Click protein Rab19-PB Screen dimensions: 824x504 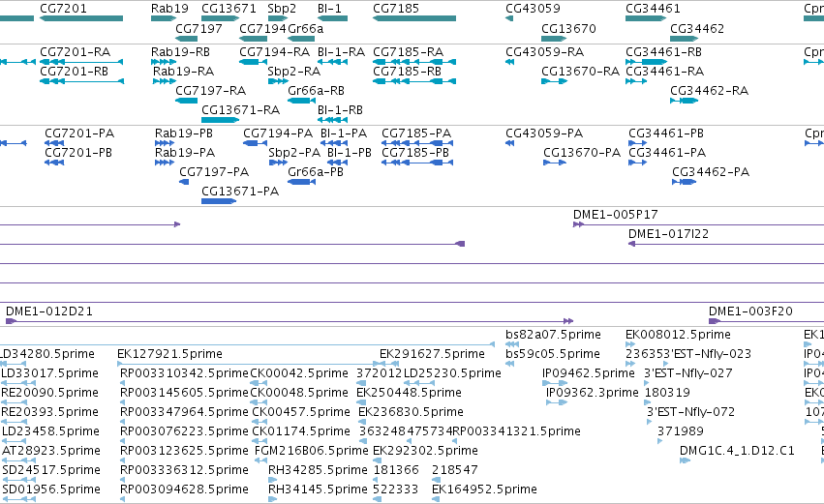165,143
